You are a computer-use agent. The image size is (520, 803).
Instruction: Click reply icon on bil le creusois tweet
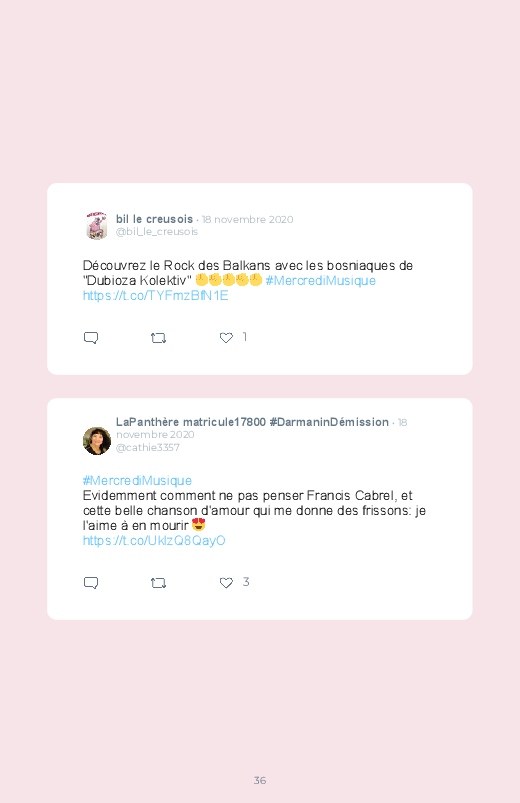coord(91,338)
